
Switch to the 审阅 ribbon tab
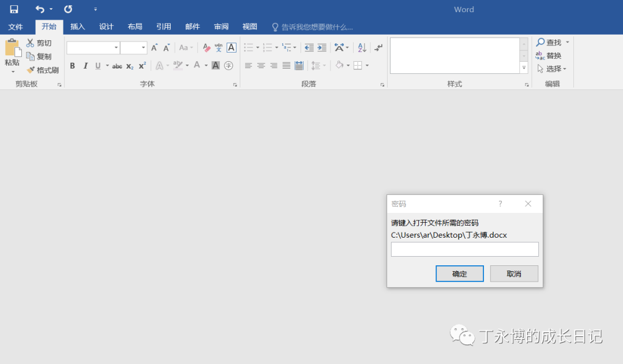click(x=221, y=27)
